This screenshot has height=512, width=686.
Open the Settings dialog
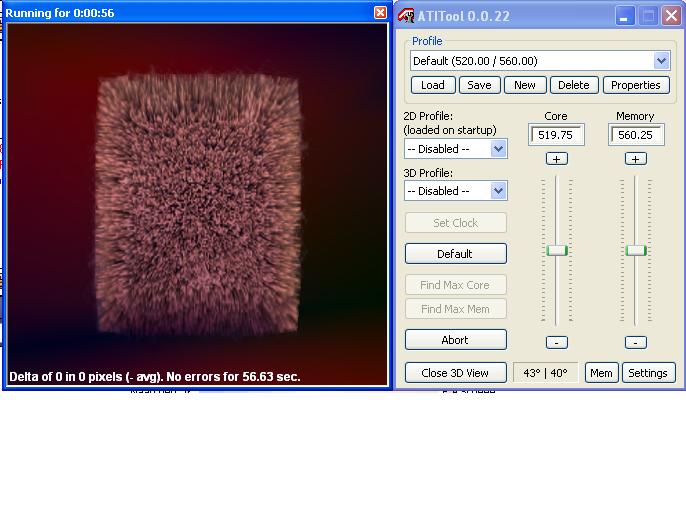[x=648, y=373]
